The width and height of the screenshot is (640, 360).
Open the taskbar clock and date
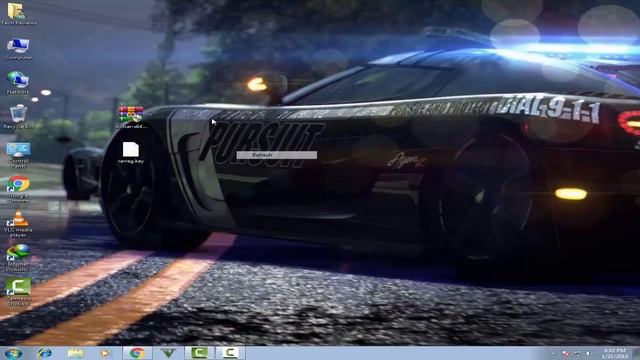pos(614,353)
